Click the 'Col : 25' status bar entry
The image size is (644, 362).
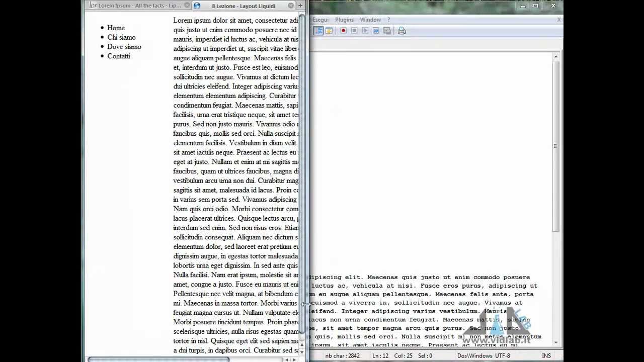pyautogui.click(x=403, y=356)
